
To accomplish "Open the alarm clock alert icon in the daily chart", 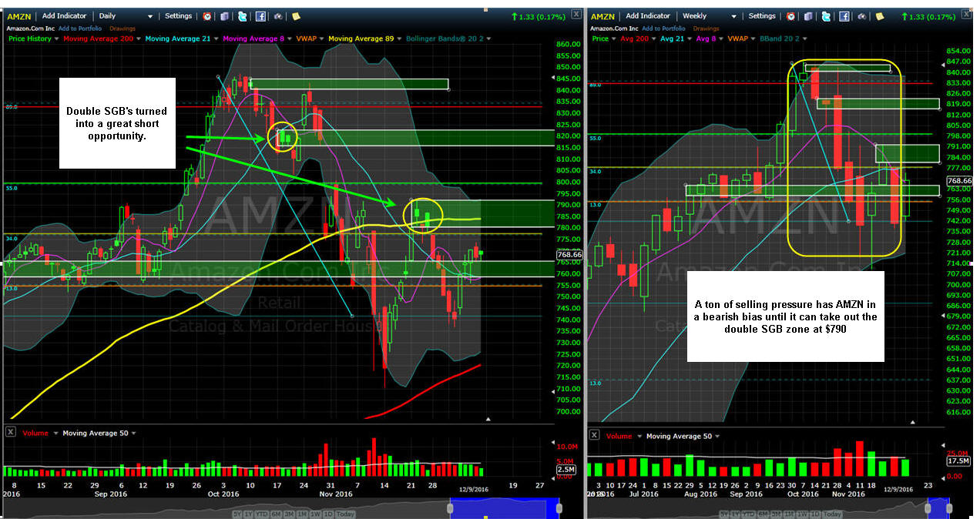I will (x=206, y=16).
